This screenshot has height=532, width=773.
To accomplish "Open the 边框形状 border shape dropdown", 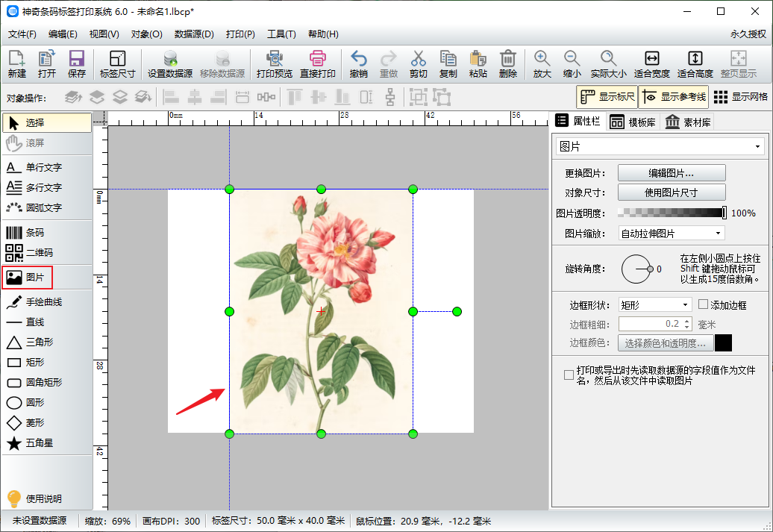I will point(655,305).
